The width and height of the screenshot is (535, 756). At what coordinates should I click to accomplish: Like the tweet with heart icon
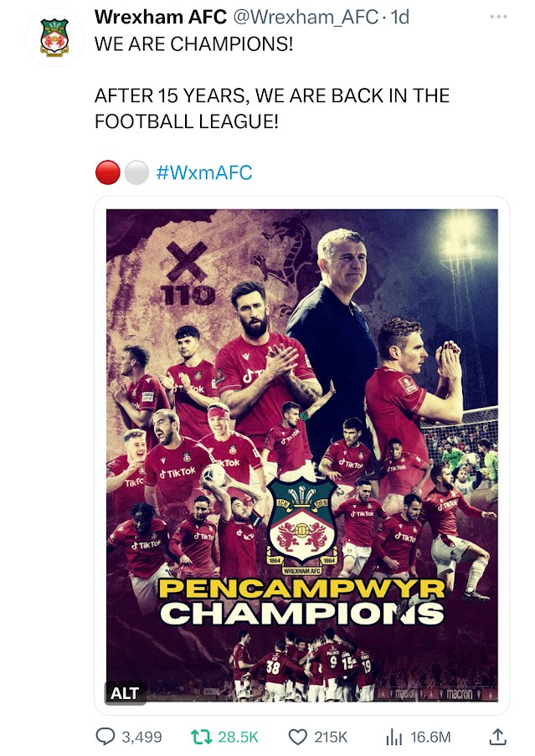coord(298,737)
